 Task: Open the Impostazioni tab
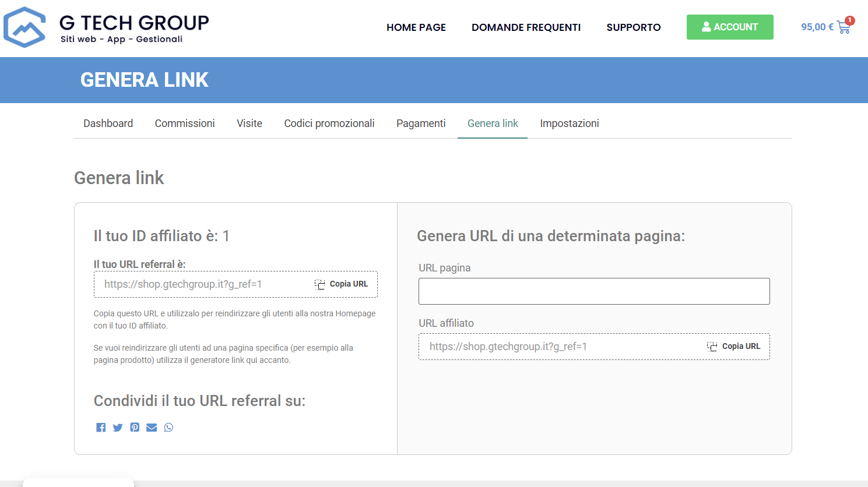click(x=570, y=123)
